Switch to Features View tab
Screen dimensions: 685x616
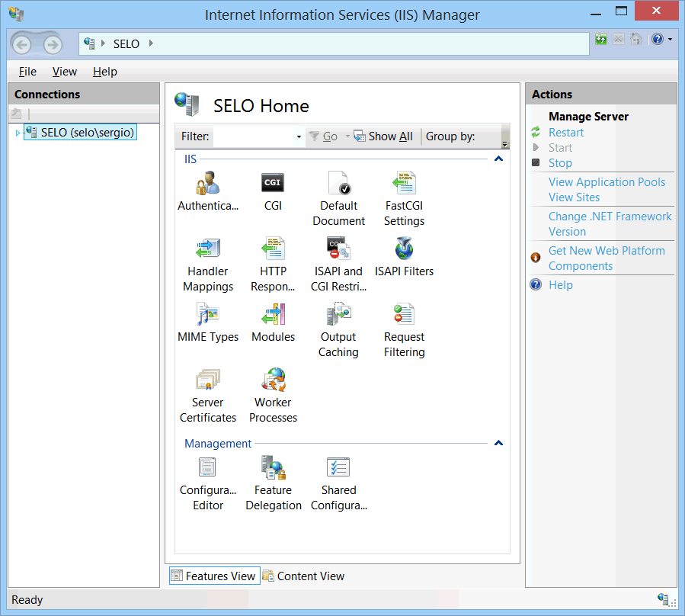coord(215,576)
